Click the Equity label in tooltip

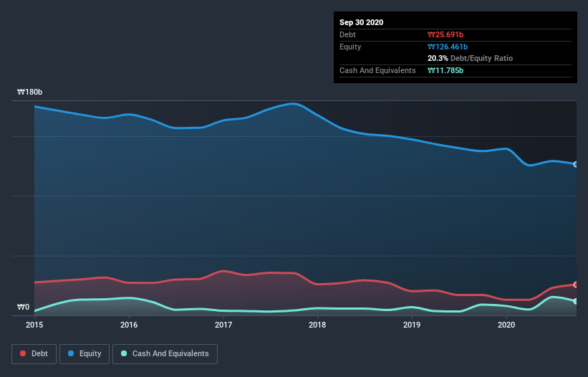tap(350, 47)
